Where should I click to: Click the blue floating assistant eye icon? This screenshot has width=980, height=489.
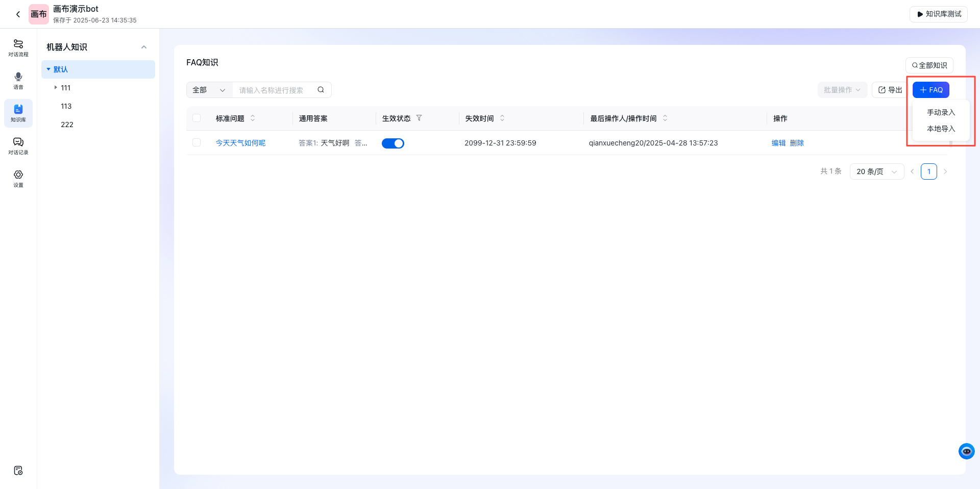(x=966, y=451)
